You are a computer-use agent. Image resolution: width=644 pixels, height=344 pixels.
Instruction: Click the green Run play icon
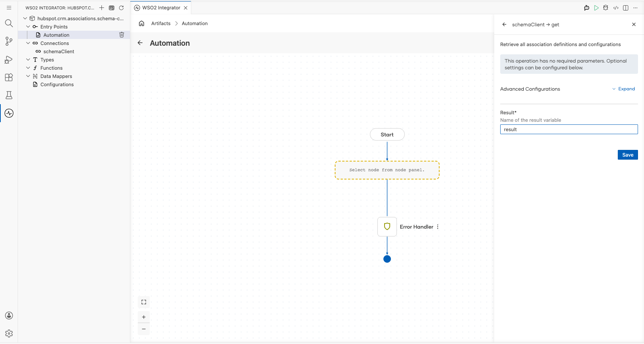point(596,8)
